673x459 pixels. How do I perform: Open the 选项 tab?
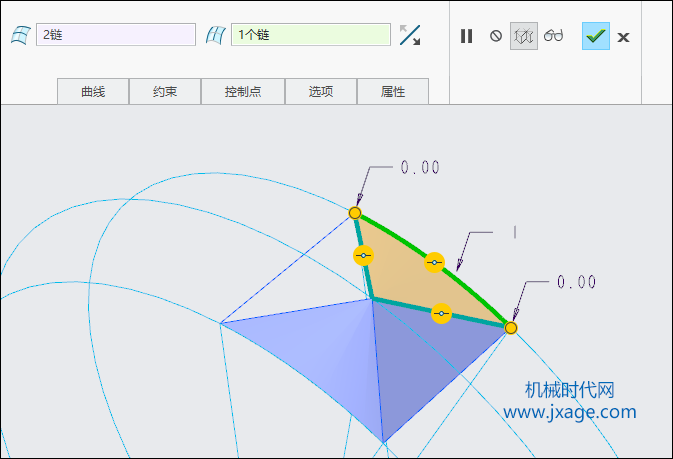click(x=321, y=91)
